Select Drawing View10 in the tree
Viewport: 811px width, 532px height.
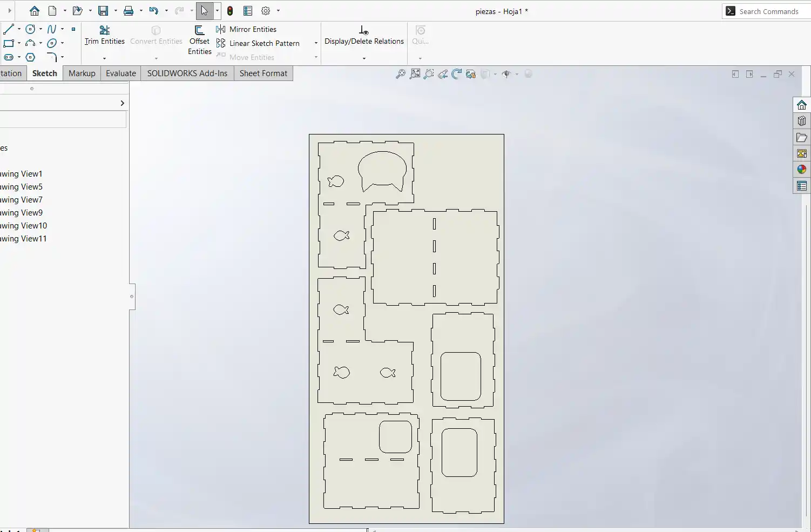(24, 226)
